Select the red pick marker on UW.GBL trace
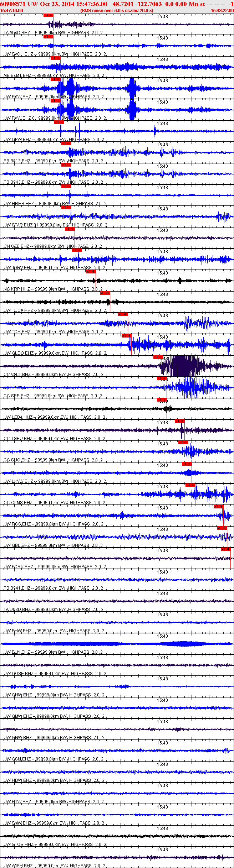Image resolution: width=234 pixels, height=868 pixels. tap(222, 528)
